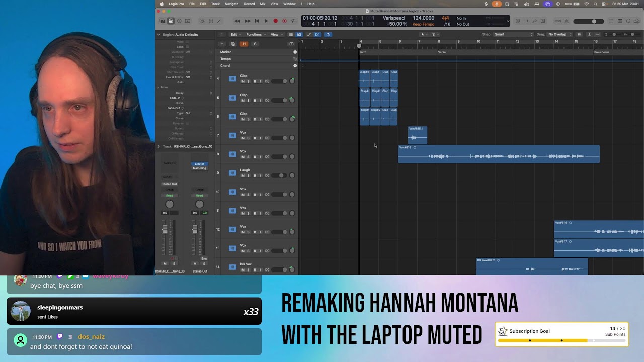
Task: Mute the Laugh track
Action: [243, 175]
